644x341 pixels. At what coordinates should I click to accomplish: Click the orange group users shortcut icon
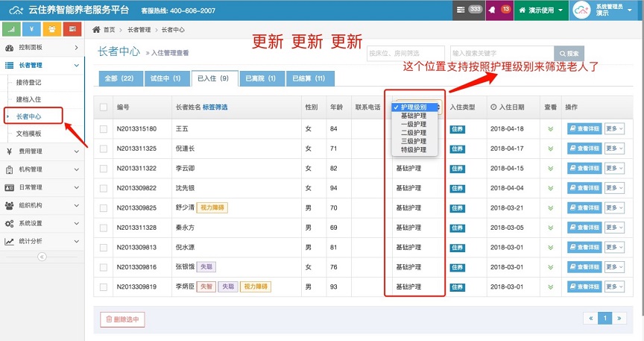[x=51, y=29]
